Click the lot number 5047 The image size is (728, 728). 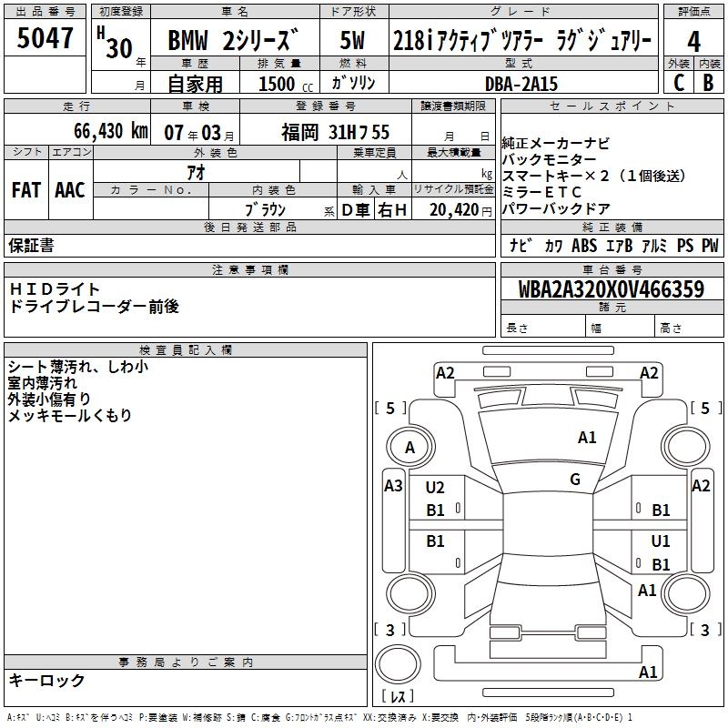[x=45, y=38]
